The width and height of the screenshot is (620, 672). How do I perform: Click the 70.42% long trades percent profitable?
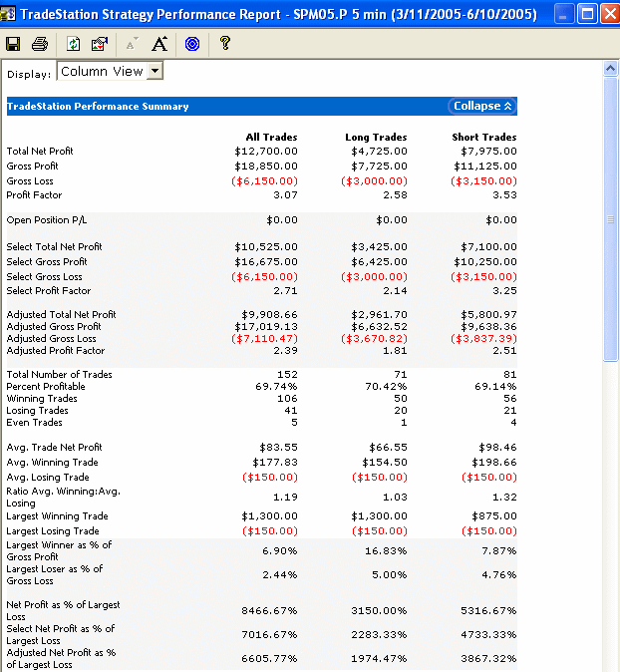(386, 387)
